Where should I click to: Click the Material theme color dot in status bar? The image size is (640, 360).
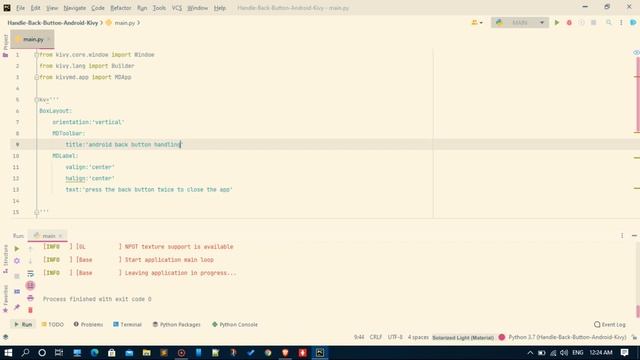[x=502, y=337]
